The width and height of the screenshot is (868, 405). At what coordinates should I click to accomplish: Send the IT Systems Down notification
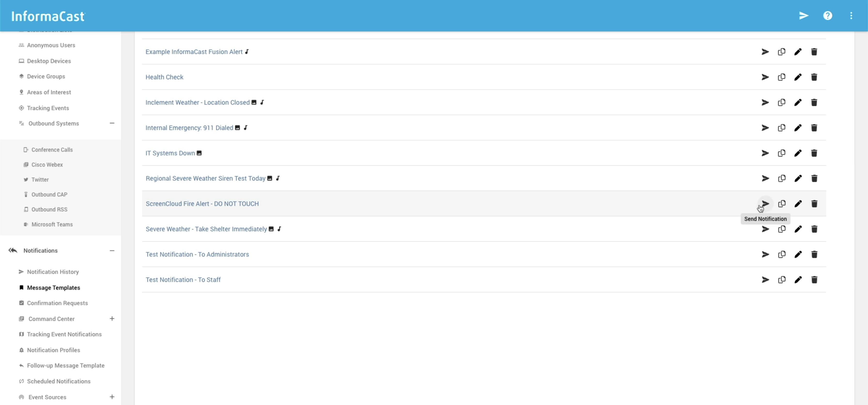765,153
